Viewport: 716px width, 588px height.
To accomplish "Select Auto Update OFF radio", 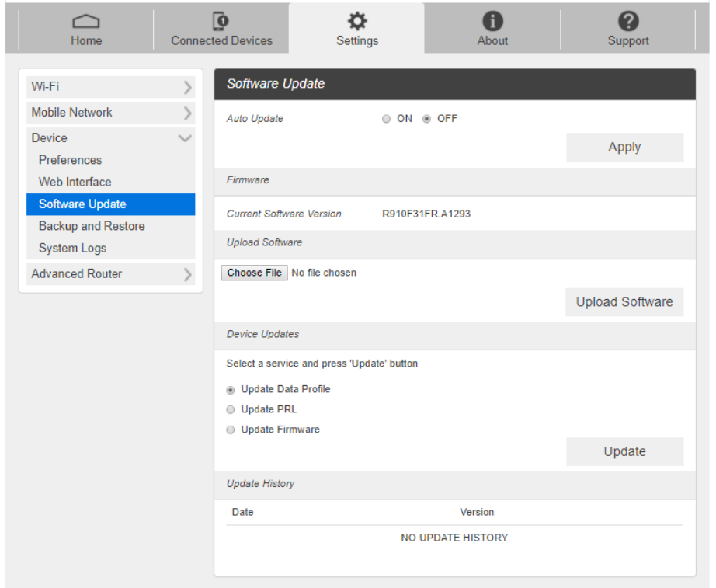I will click(426, 119).
